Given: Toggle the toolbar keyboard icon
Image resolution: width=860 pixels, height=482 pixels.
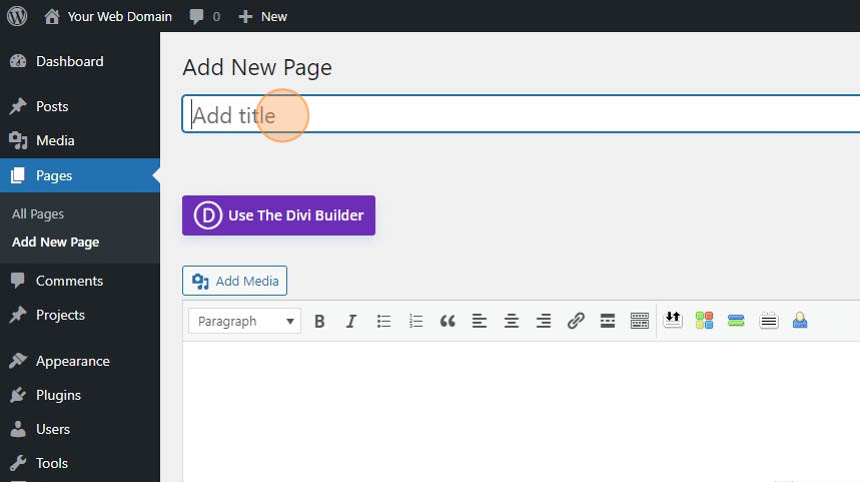Looking at the screenshot, I should (640, 321).
